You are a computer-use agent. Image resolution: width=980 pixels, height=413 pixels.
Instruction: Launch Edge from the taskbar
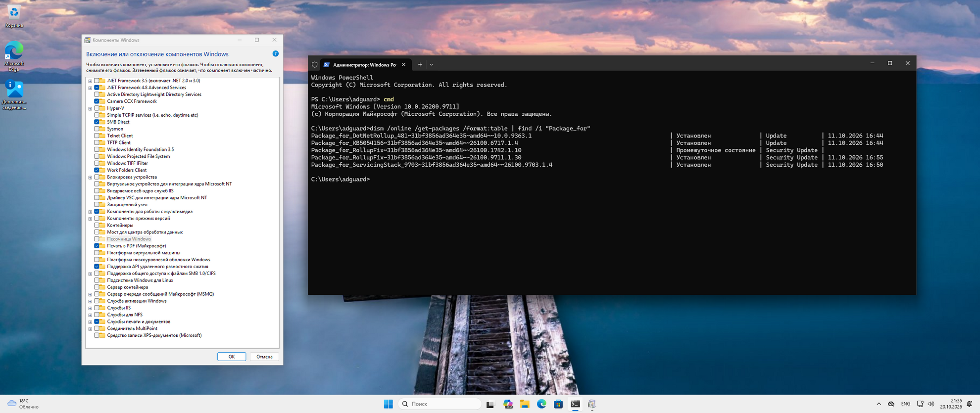[x=541, y=404]
